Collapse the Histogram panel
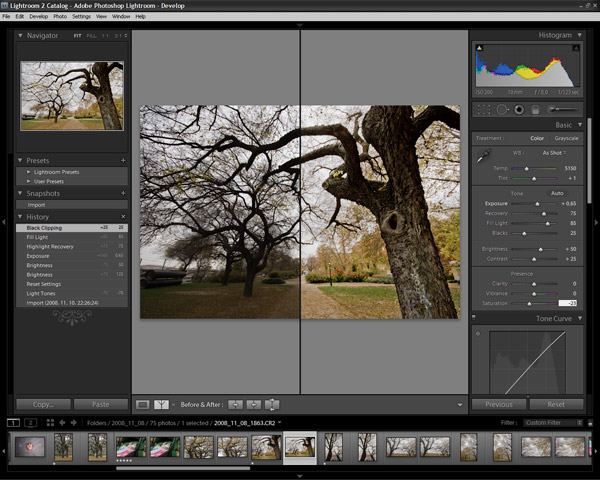This screenshot has height=480, width=600. click(x=580, y=35)
